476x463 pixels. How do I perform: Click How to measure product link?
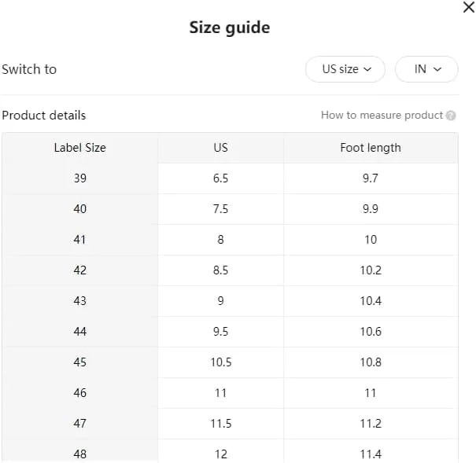click(382, 116)
